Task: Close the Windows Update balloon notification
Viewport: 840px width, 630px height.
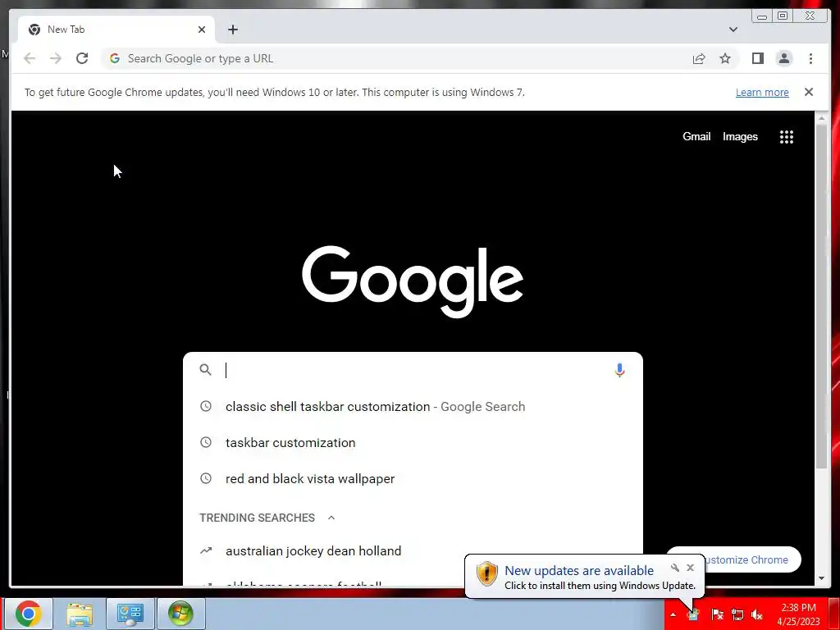Action: [690, 568]
